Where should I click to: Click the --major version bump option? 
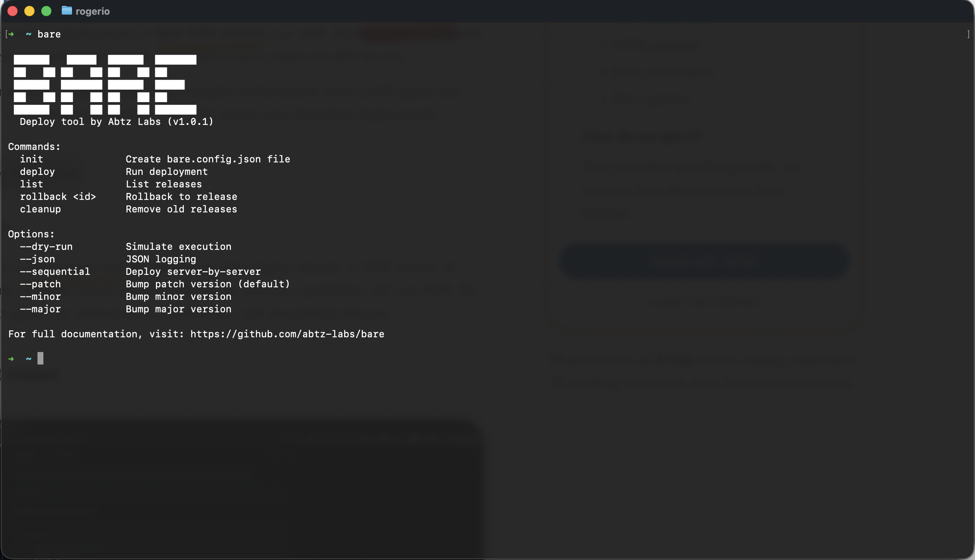[40, 309]
